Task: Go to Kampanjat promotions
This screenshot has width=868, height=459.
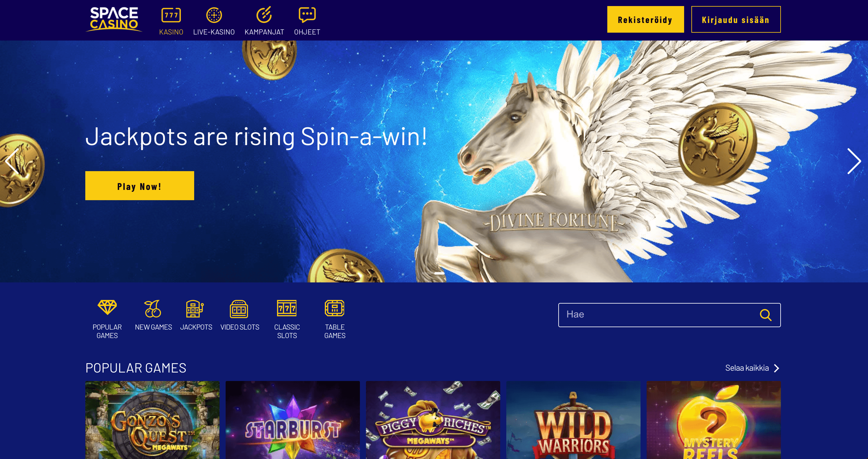Action: click(x=264, y=21)
